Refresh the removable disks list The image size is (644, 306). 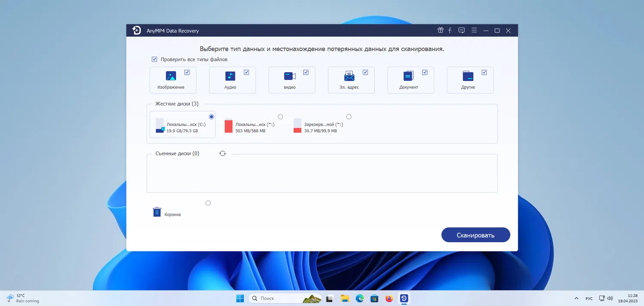pos(222,153)
